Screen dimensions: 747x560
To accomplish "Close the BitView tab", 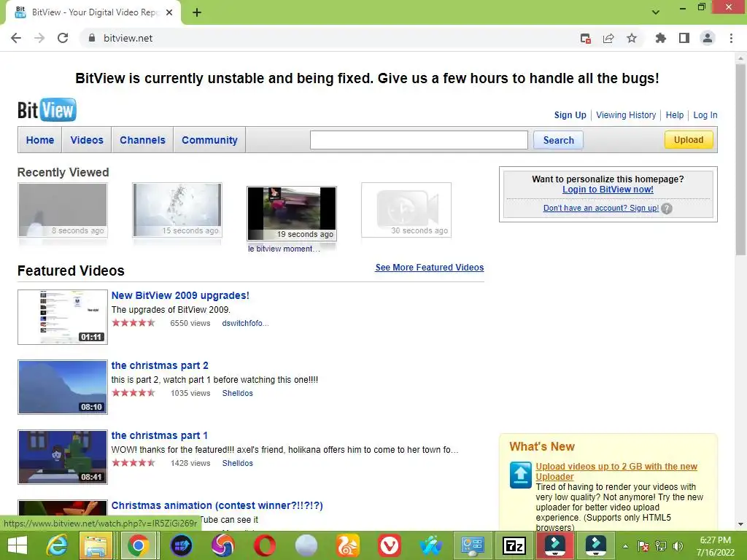I will [169, 12].
